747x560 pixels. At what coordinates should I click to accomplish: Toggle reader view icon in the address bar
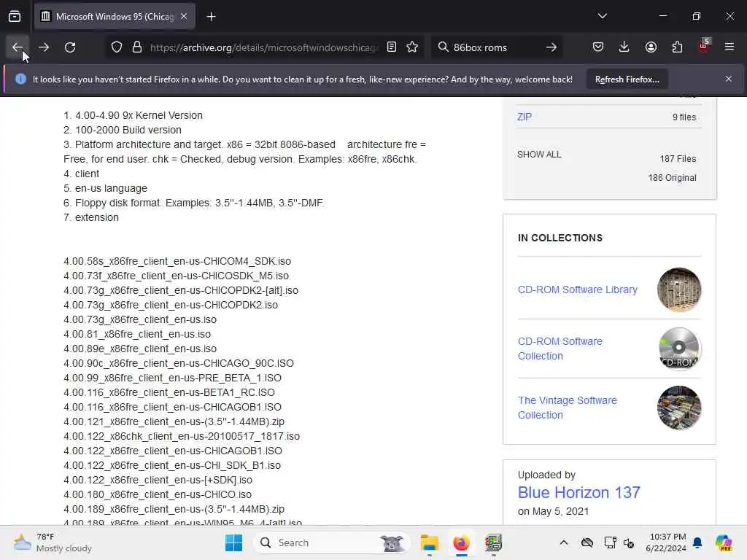point(392,47)
